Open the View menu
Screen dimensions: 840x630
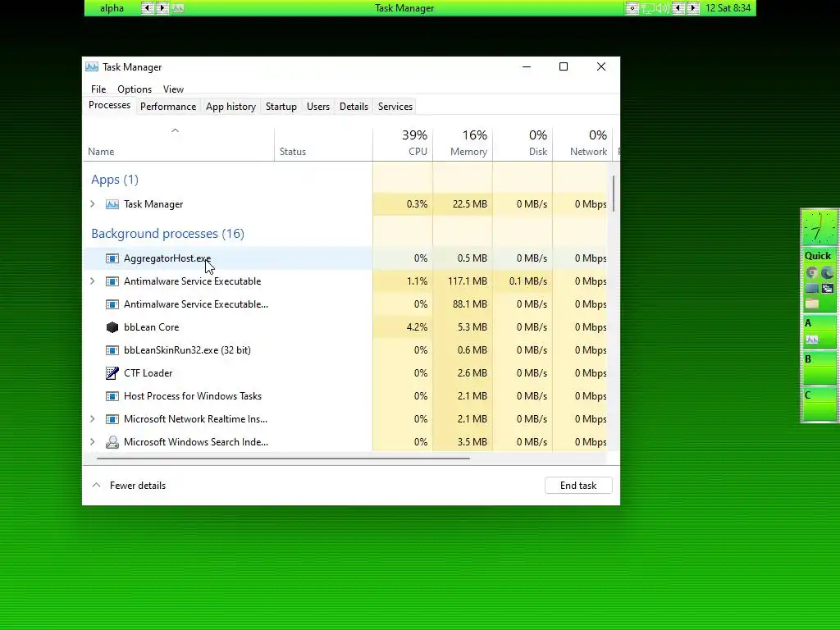[x=174, y=89]
